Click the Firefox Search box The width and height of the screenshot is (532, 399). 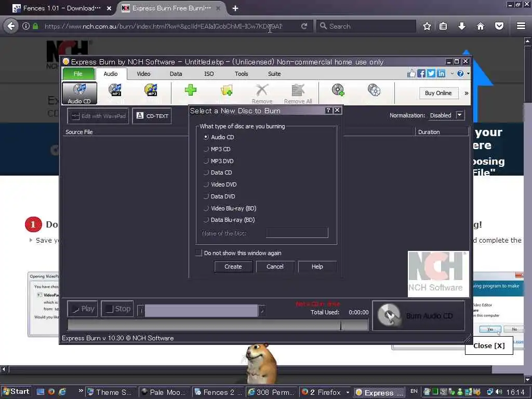366,26
